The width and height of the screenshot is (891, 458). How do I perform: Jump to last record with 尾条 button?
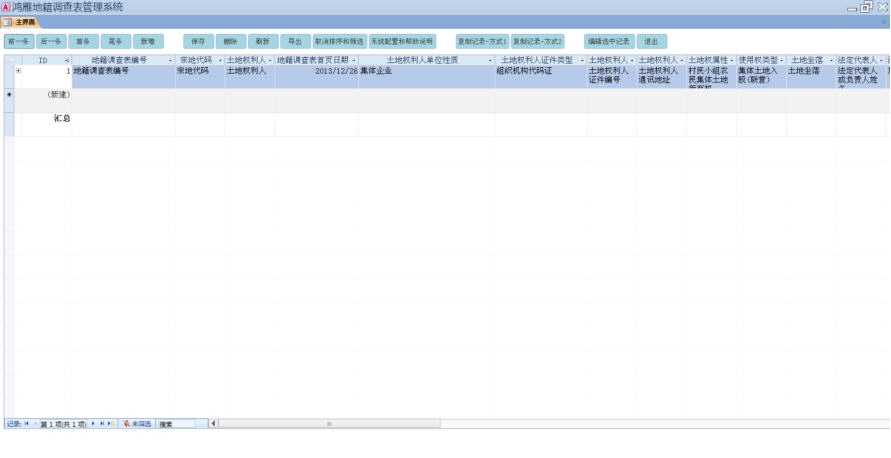coord(116,41)
